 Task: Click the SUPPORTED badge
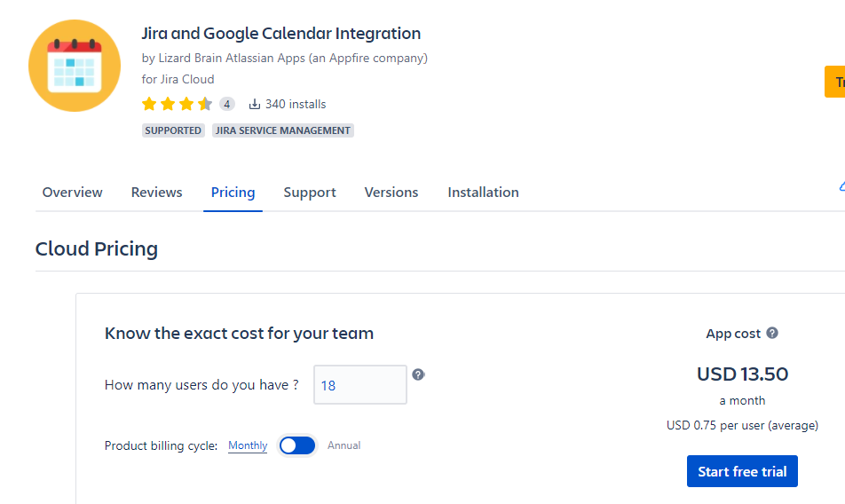tap(173, 130)
